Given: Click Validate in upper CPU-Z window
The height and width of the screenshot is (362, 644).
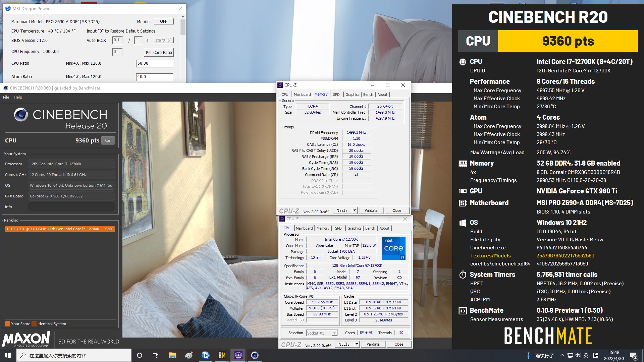Looking at the screenshot, I should point(371,210).
